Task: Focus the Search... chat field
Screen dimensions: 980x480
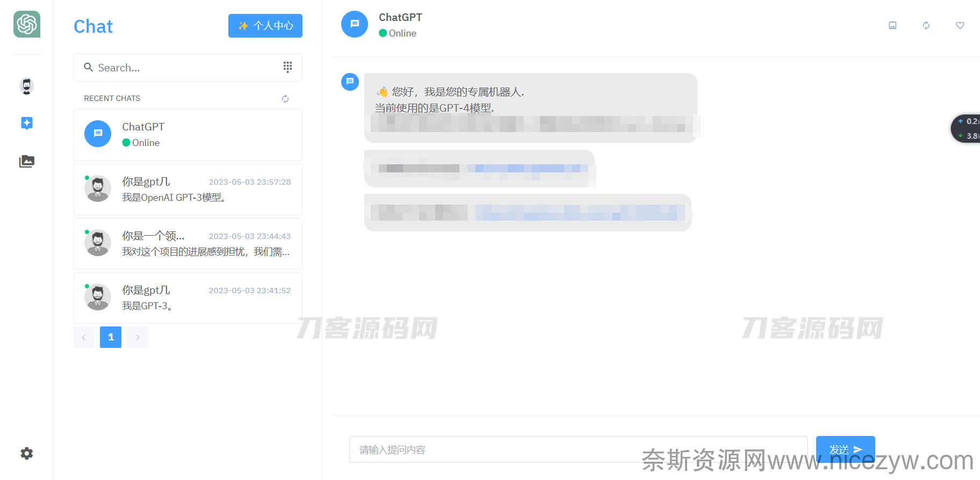Action: [188, 68]
